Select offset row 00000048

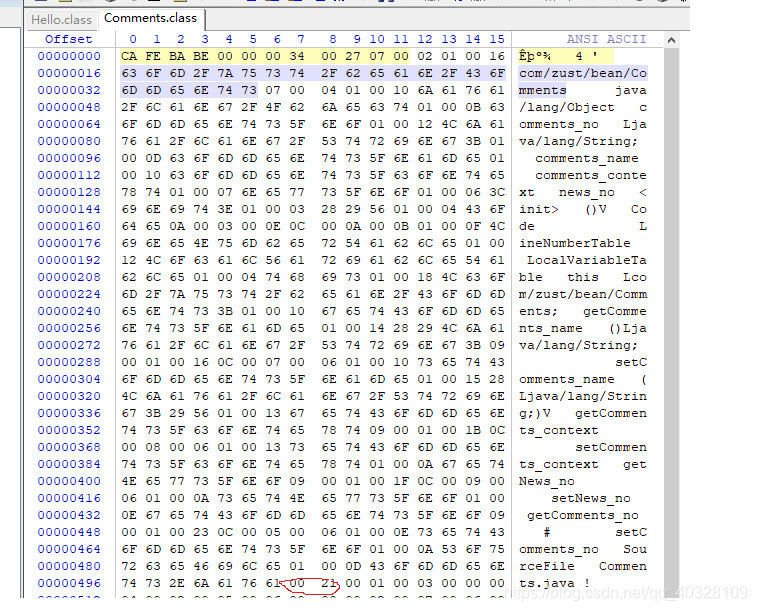click(69, 107)
